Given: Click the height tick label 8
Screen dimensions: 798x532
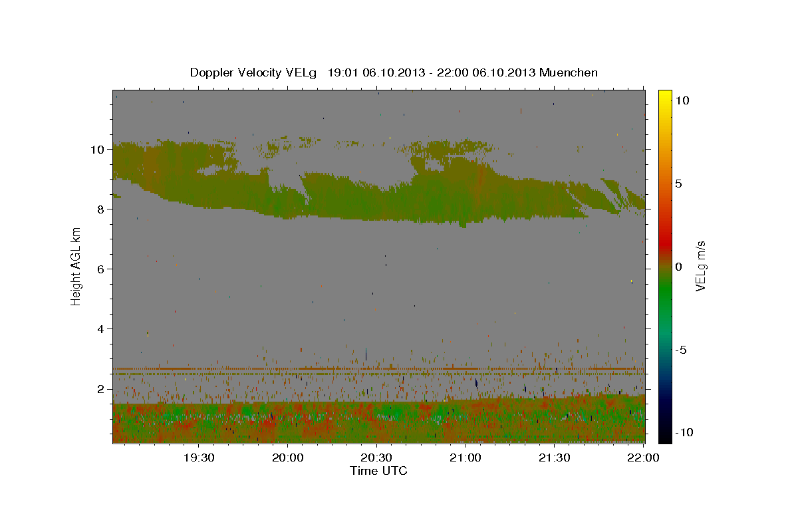Looking at the screenshot, I should tap(102, 209).
